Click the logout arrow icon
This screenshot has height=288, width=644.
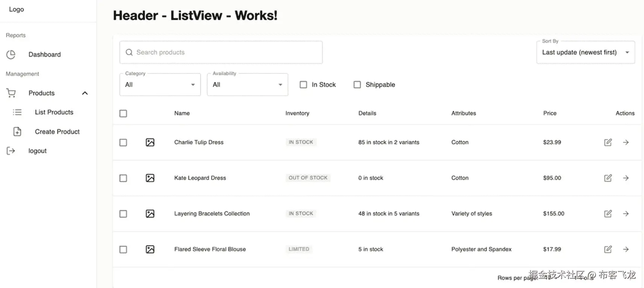tap(11, 151)
